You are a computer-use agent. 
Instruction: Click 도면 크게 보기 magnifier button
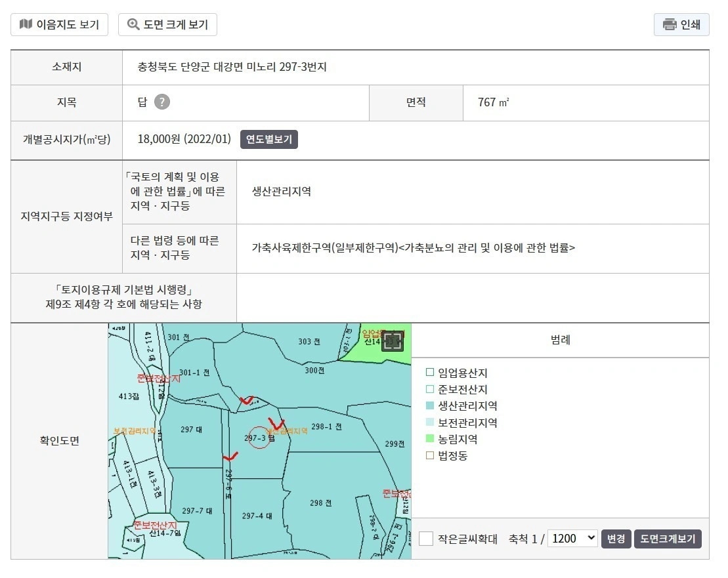coord(167,24)
